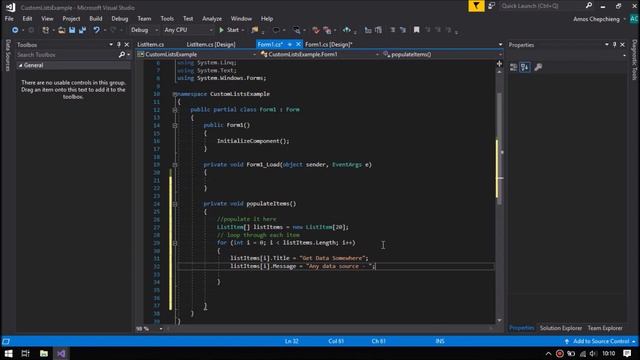Open the Analyze menu
Image resolution: width=640 pixels, height=360 pixels.
(212, 19)
